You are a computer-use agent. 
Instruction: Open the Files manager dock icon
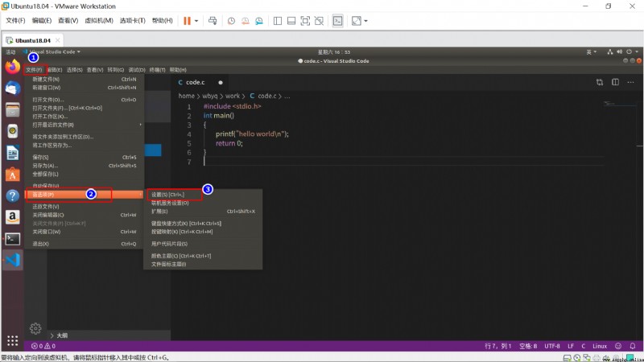coord(12,110)
